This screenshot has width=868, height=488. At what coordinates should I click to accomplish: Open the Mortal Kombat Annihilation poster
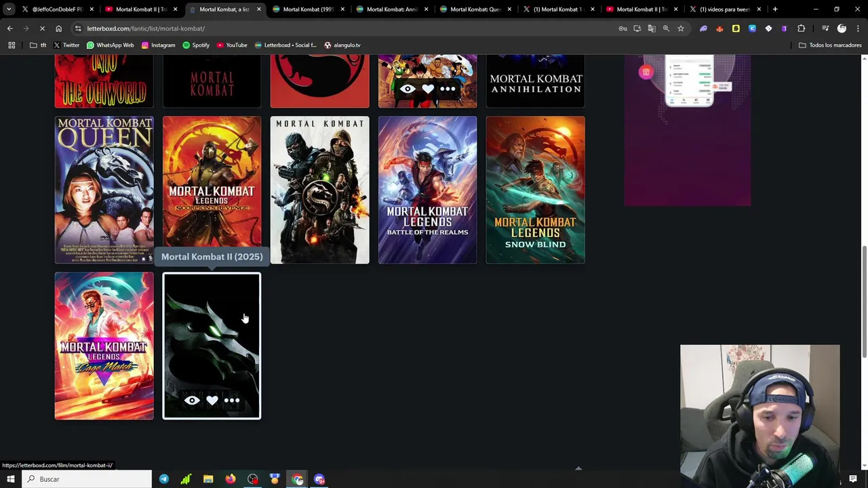tap(535, 81)
